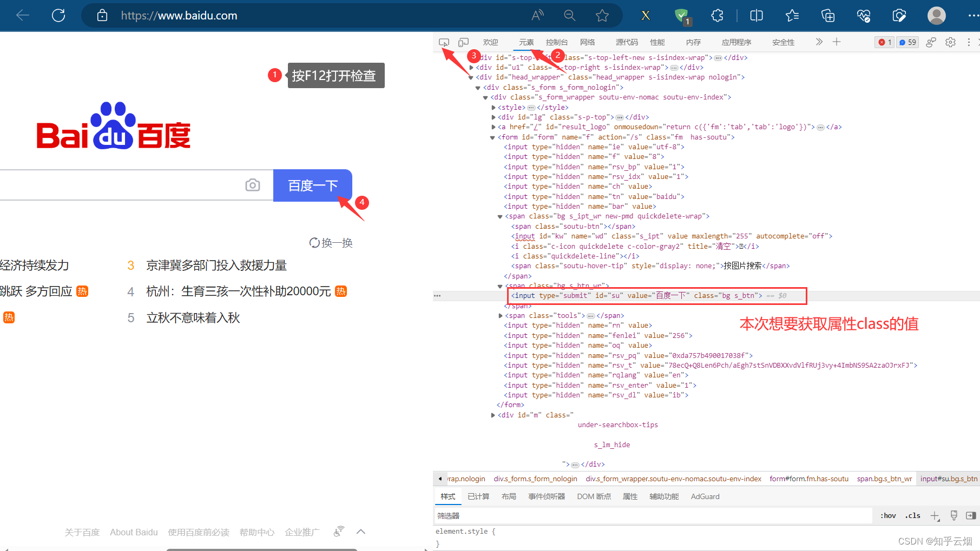Open the 欢迎 DevTools tab
The height and width of the screenshot is (551, 980).
pos(490,42)
